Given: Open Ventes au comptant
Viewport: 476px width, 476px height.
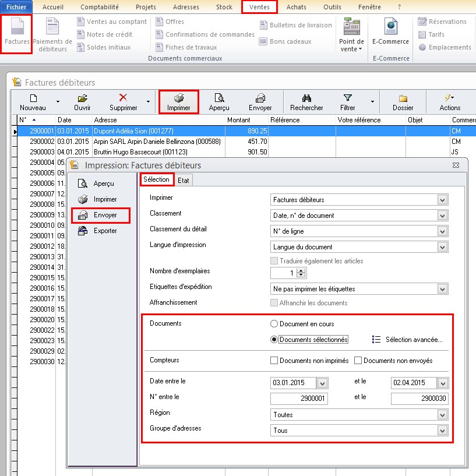Looking at the screenshot, I should click(112, 22).
